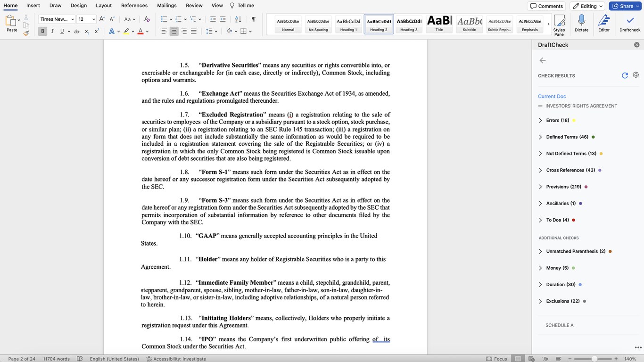Viewport: 644px width, 362px height.
Task: Open the Review ribbon tab
Action: click(194, 6)
